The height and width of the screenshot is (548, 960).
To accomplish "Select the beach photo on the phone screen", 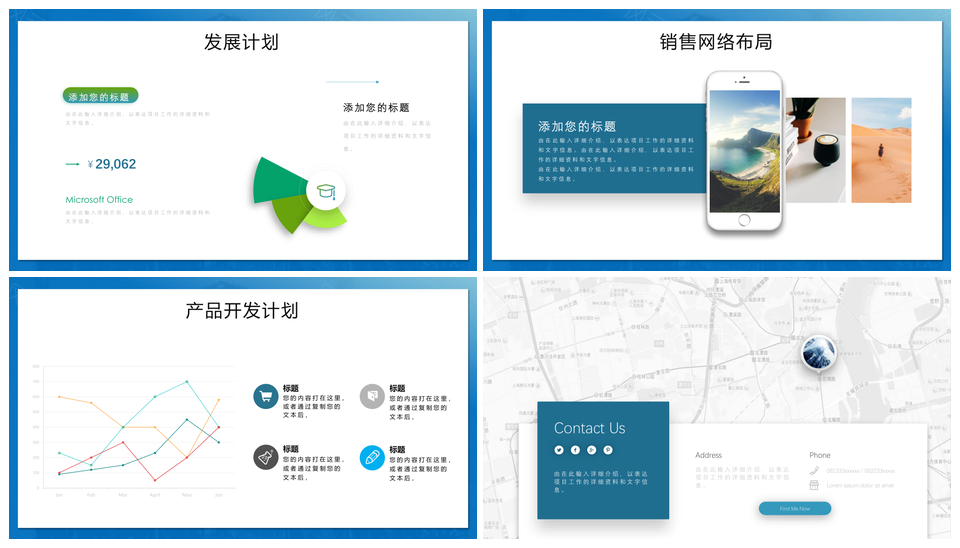I will point(744,151).
